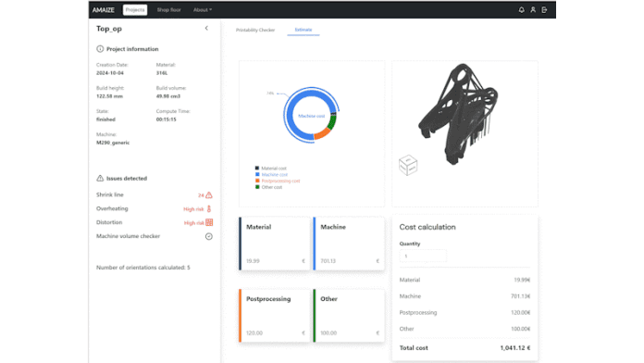This screenshot has height=363, width=644.
Task: Click the Material cost legend swatch
Action: tap(257, 169)
